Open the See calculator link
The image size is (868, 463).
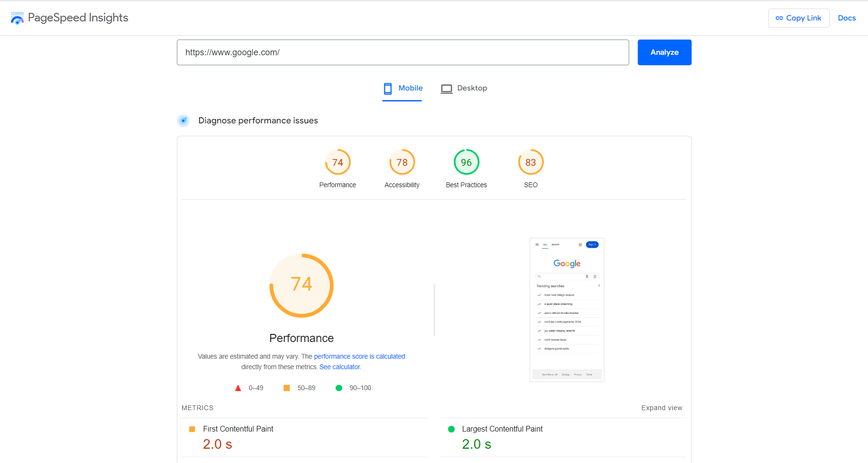coord(340,367)
